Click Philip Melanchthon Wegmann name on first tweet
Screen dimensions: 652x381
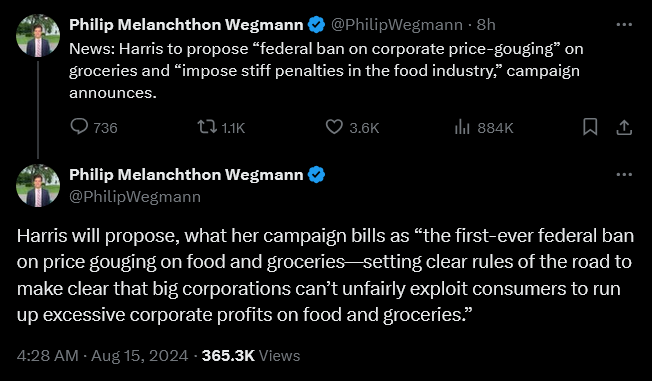[186, 25]
